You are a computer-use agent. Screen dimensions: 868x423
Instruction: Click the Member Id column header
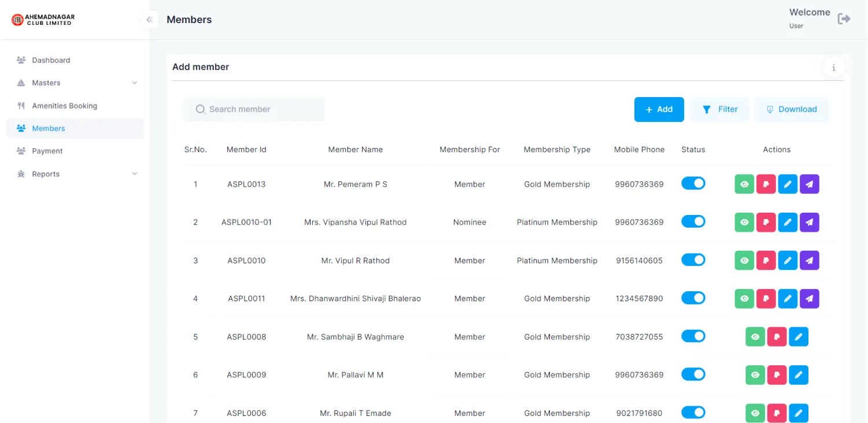pos(246,150)
